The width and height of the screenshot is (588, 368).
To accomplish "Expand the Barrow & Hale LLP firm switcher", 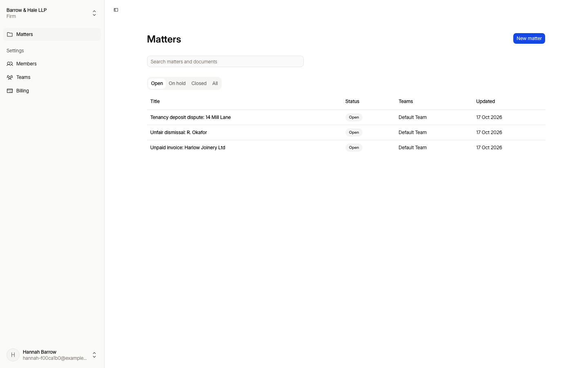I will click(x=52, y=13).
